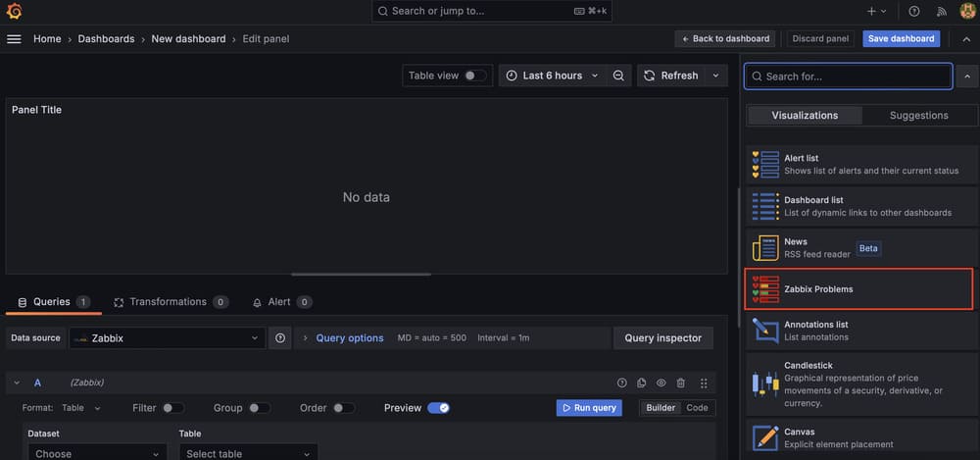The image size is (980, 460).
Task: Open the Query inspector
Action: click(663, 338)
